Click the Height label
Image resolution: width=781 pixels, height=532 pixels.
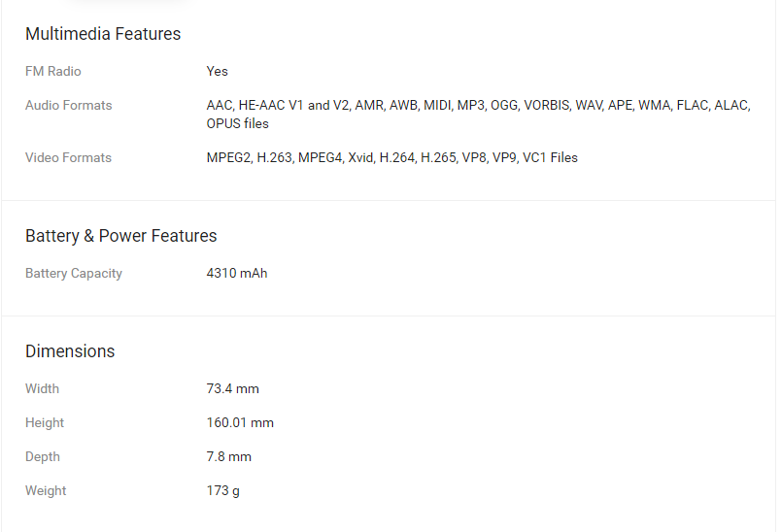tap(45, 422)
